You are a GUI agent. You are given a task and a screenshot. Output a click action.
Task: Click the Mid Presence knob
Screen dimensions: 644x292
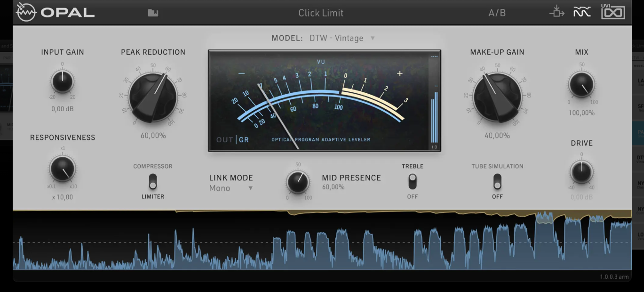point(298,182)
